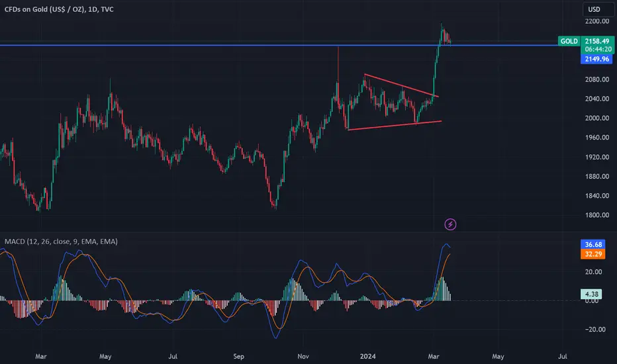
Task: Click the signal line value label 32.29
Action: (593, 254)
